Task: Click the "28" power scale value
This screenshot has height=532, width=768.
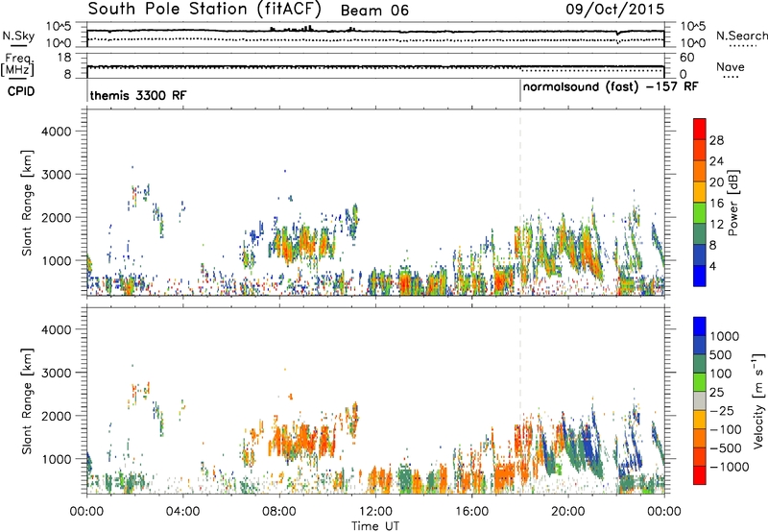Action: pos(716,140)
